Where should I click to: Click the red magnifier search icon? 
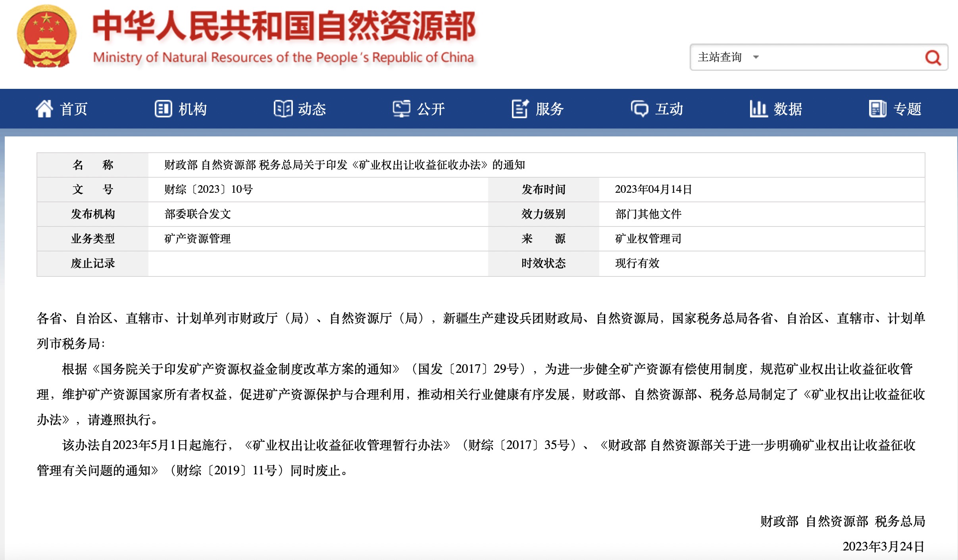[x=933, y=58]
